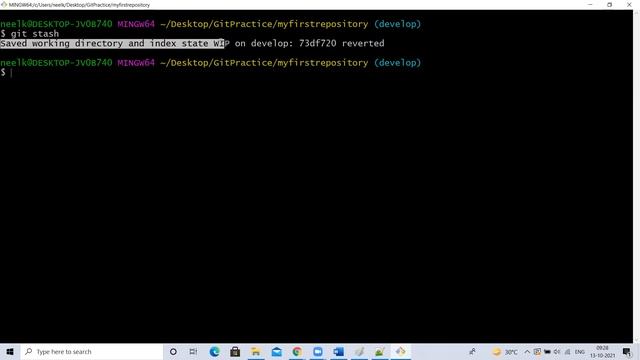
Task: Open the People icon in the system tray
Action: 472,351
